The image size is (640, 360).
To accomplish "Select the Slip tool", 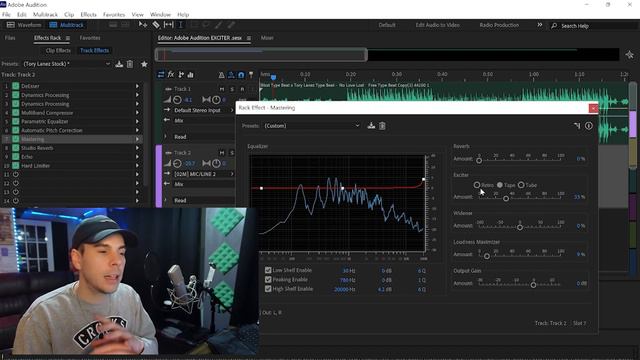I will [169, 25].
